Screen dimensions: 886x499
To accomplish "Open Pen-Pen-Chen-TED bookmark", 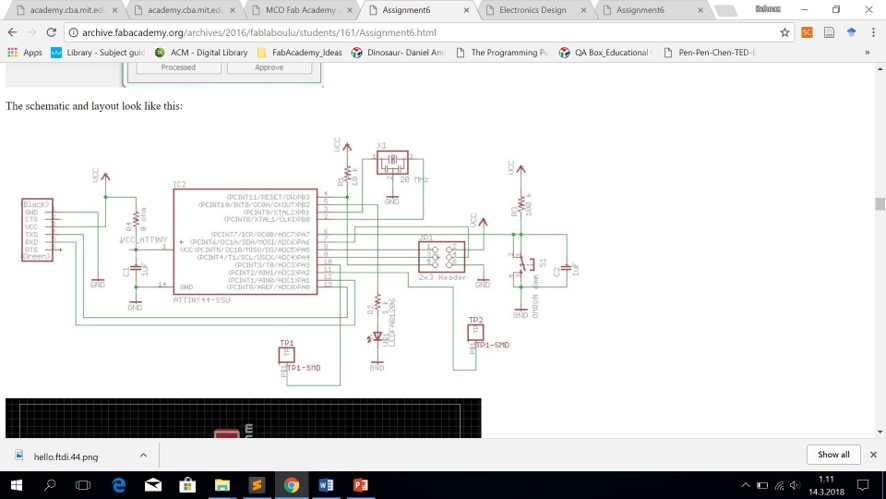I will (x=710, y=53).
